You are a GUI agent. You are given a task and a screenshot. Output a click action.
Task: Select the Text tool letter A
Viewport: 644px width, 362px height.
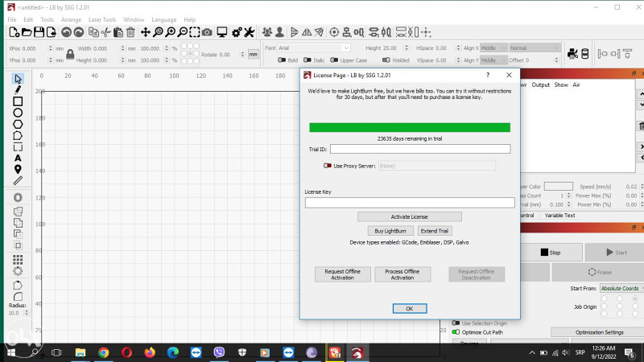tap(18, 158)
